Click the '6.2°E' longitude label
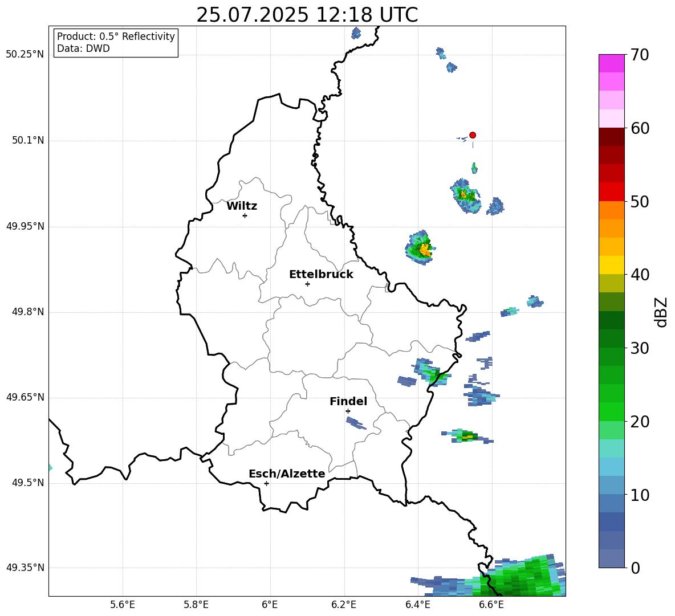Screen dimensions: 675x616 click(x=344, y=605)
